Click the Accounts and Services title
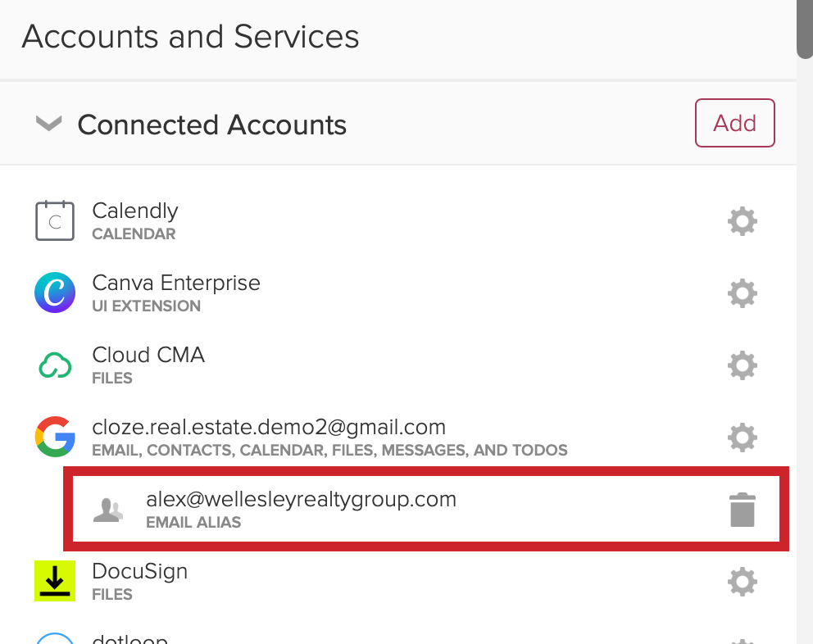This screenshot has height=644, width=813. pyautogui.click(x=190, y=36)
